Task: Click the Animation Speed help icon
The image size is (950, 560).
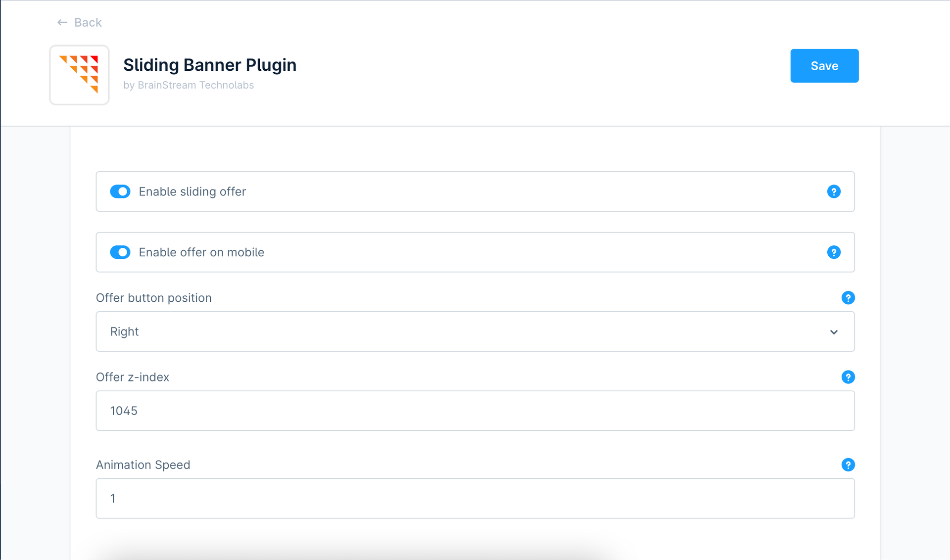Action: 848,465
